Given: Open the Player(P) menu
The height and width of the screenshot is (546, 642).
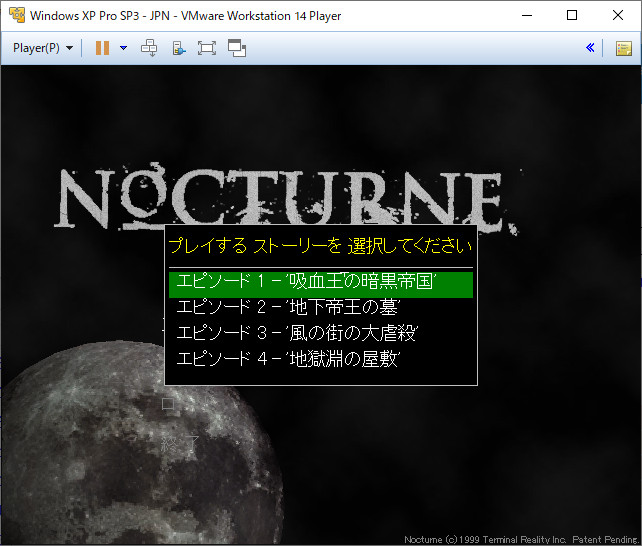Looking at the screenshot, I should [x=43, y=48].
